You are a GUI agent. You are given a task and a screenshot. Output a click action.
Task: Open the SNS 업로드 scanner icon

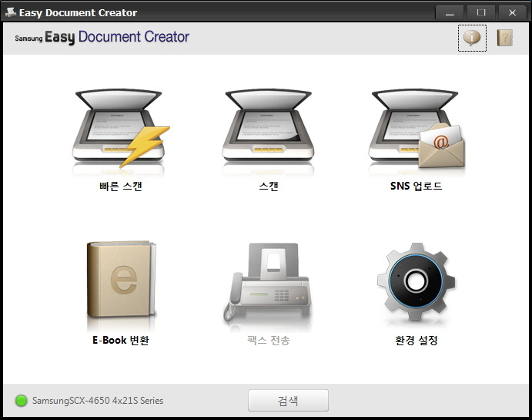coord(417,131)
